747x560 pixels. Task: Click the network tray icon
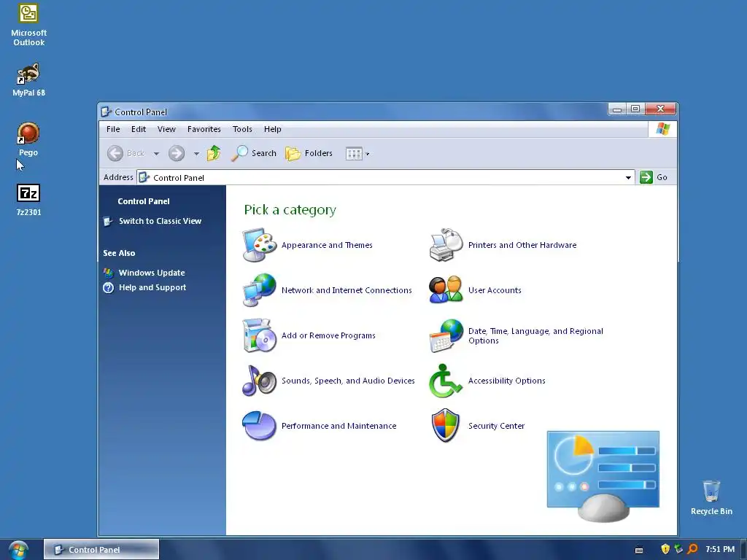[x=678, y=549]
